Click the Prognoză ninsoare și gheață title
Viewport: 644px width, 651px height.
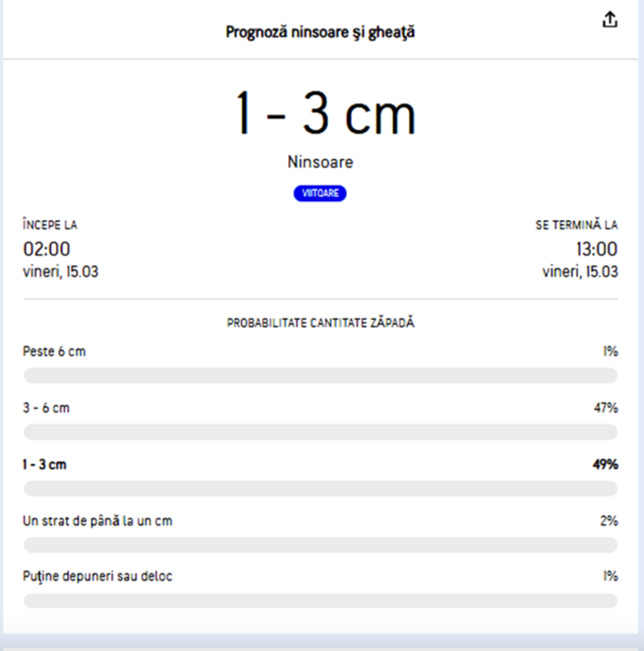320,32
